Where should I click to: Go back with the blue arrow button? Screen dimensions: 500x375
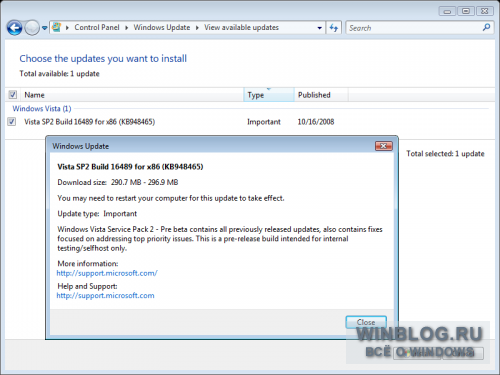click(x=15, y=28)
